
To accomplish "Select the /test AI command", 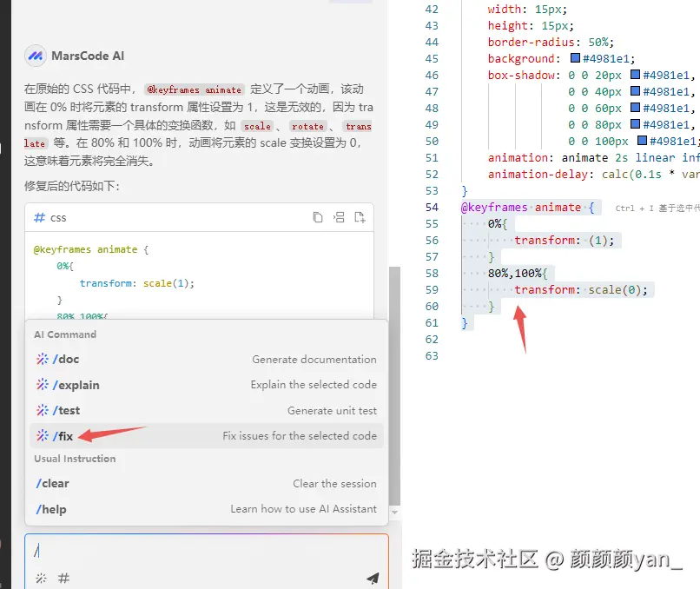I will pyautogui.click(x=206, y=410).
